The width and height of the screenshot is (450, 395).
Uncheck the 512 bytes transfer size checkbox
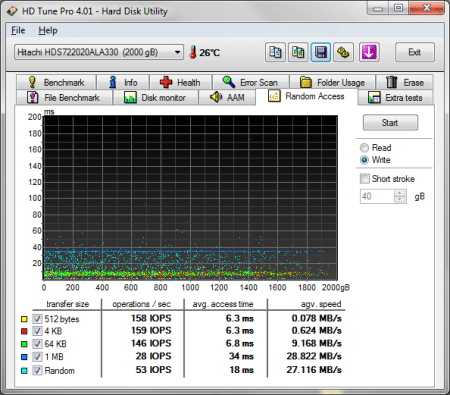[37, 319]
